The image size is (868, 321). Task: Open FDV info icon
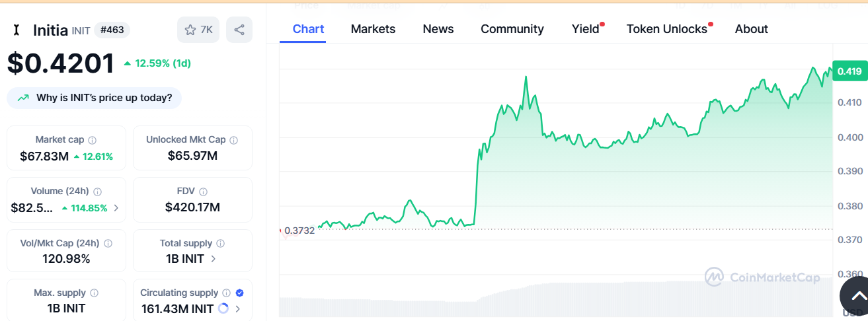204,192
